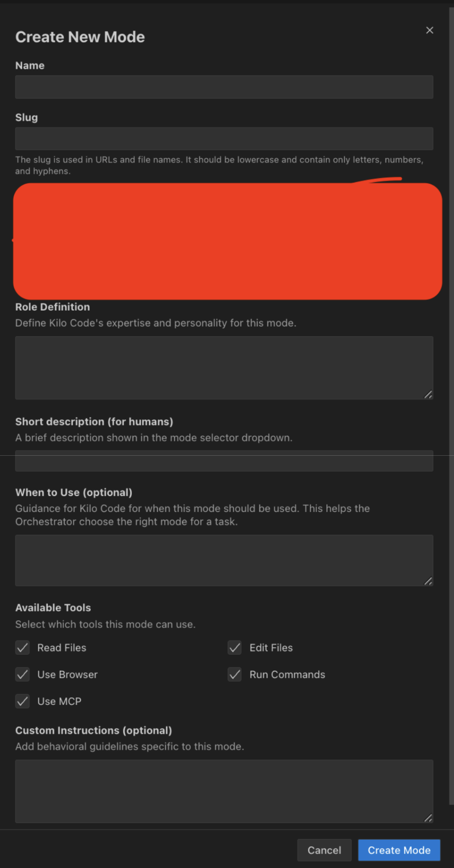Click the Role Definition resize grip
The height and width of the screenshot is (868, 454).
(x=428, y=395)
